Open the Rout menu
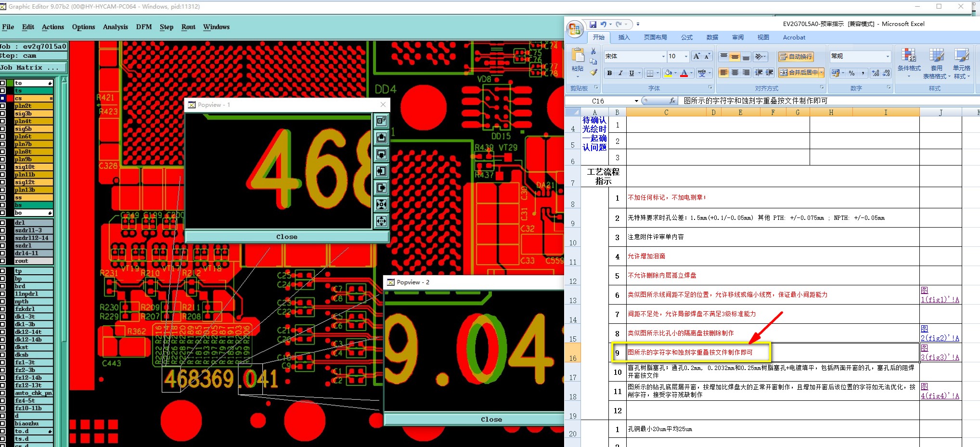The width and height of the screenshot is (980, 447). pyautogui.click(x=188, y=27)
